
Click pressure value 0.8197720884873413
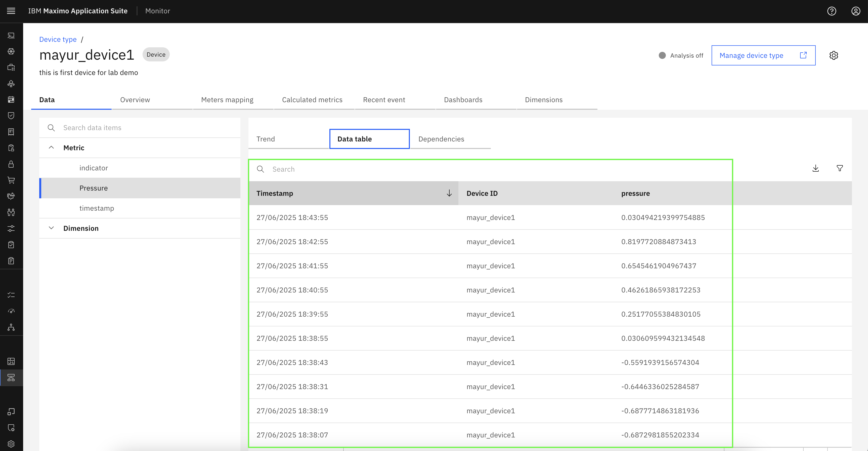658,242
